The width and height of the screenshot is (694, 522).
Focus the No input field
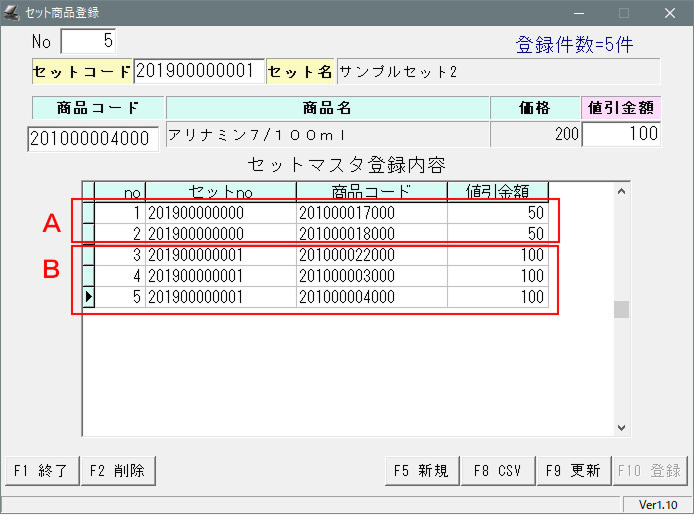(88, 41)
